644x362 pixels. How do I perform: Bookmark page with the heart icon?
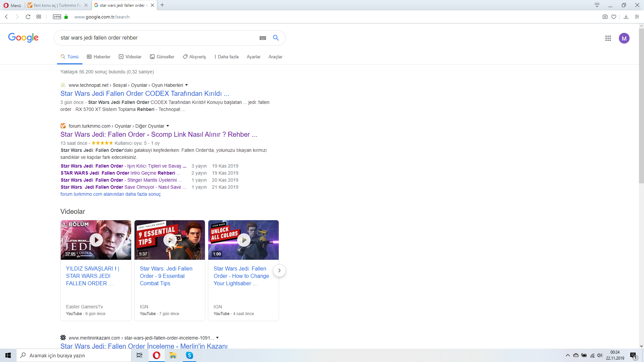pyautogui.click(x=614, y=17)
